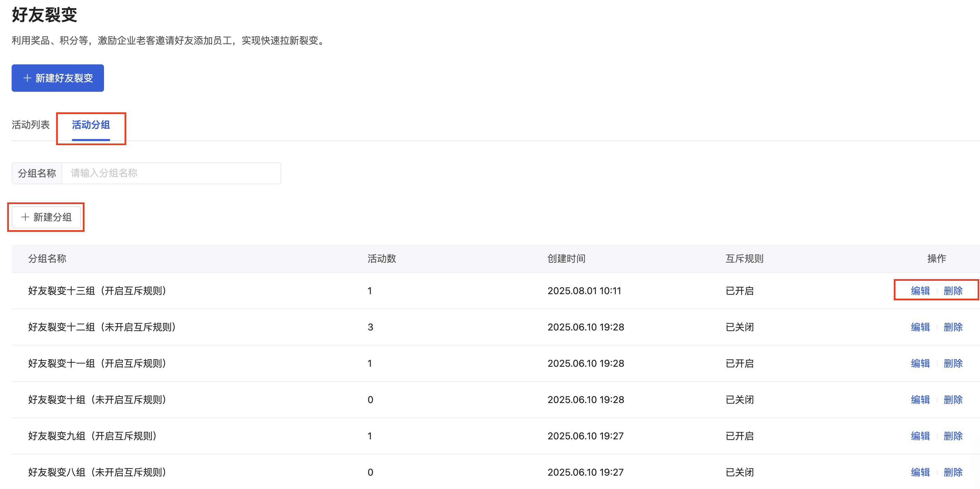
Task: Click the 好友裂变 page title
Action: pyautogui.click(x=44, y=14)
